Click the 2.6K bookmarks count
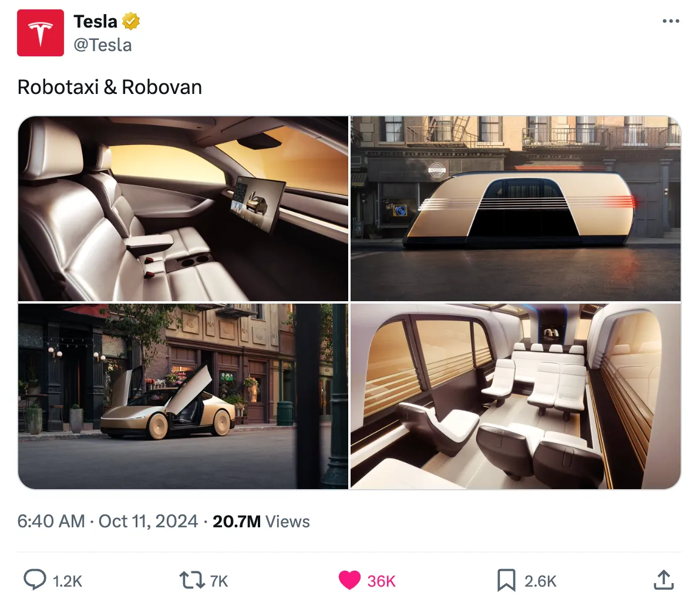This screenshot has height=606, width=700. click(x=540, y=581)
